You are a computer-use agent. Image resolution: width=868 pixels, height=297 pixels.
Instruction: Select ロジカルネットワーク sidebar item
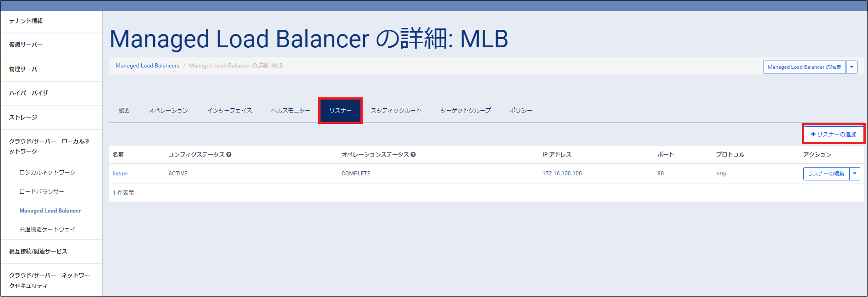pos(48,173)
